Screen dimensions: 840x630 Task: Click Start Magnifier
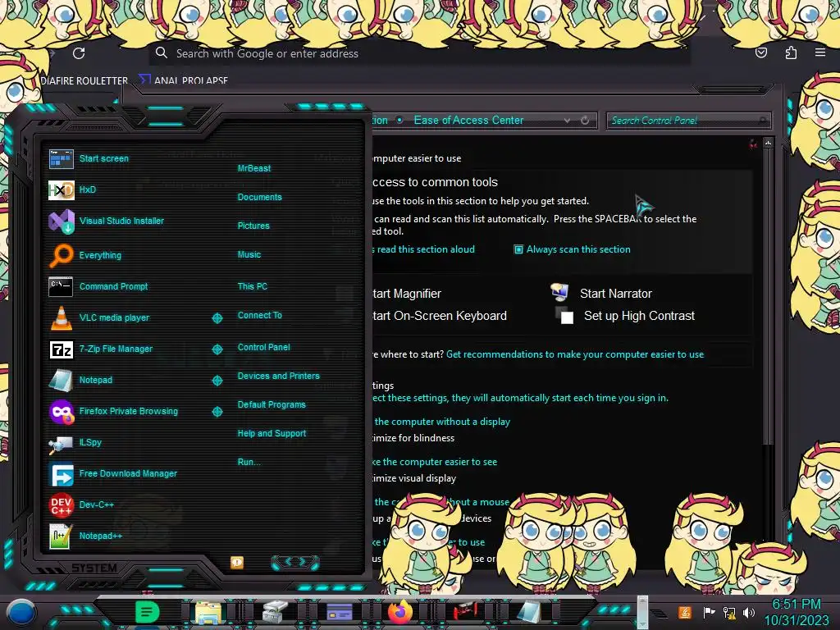(407, 294)
